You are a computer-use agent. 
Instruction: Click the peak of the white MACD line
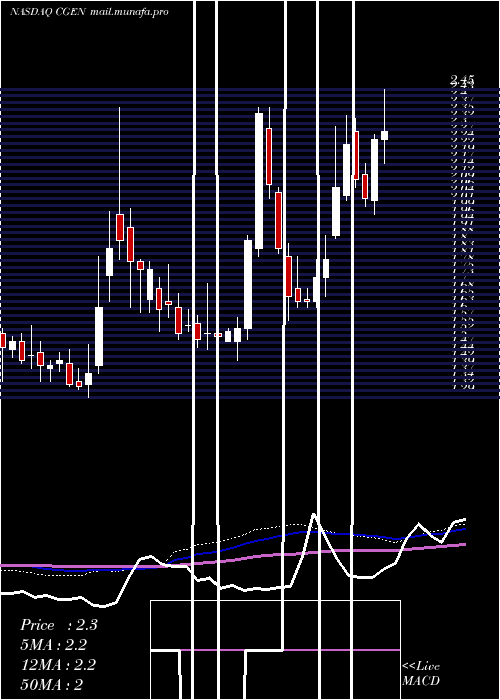click(314, 514)
